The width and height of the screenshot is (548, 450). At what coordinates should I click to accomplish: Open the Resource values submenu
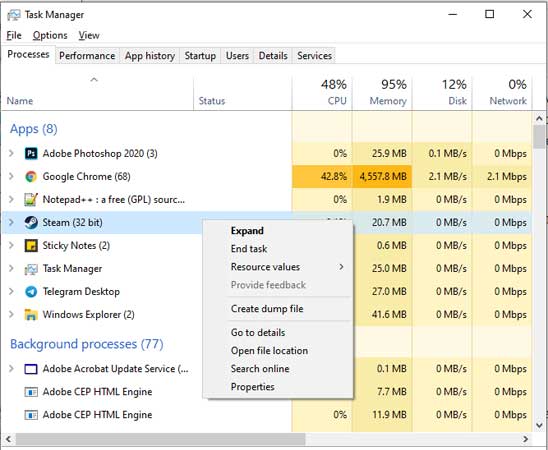pos(278,267)
